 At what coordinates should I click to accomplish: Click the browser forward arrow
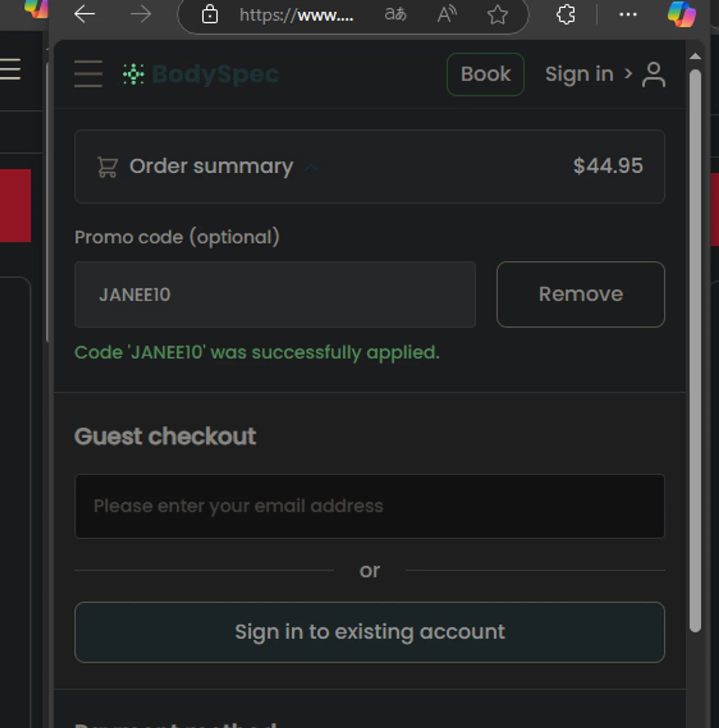point(141,15)
